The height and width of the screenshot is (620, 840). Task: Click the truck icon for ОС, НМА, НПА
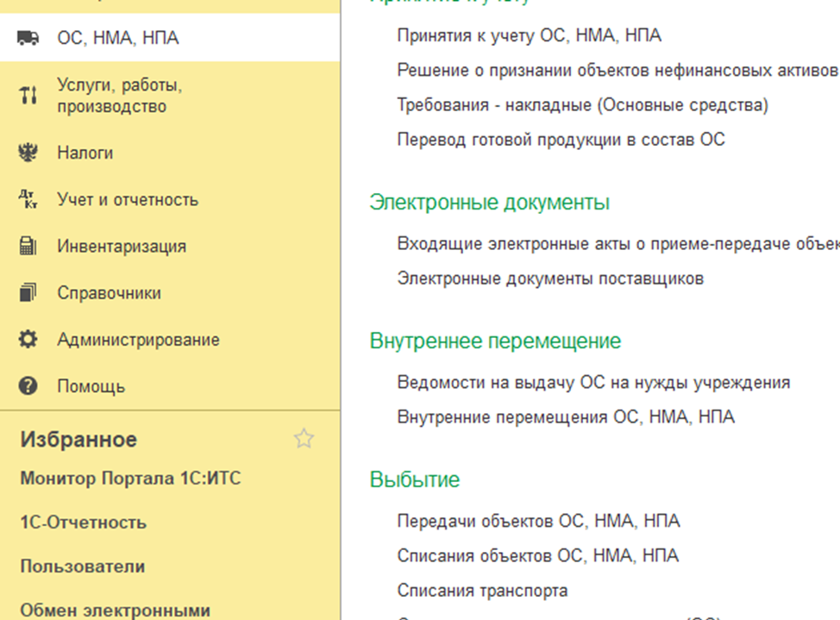[x=28, y=38]
